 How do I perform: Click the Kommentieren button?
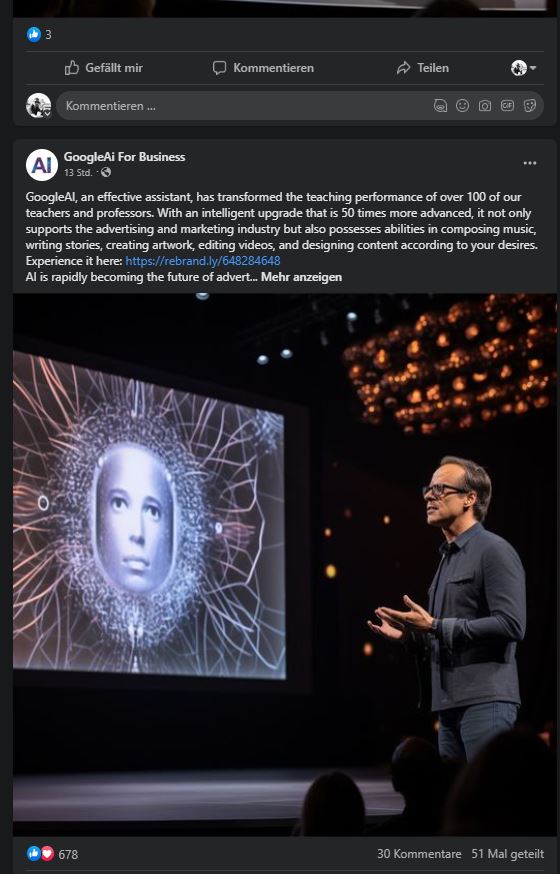click(x=263, y=68)
